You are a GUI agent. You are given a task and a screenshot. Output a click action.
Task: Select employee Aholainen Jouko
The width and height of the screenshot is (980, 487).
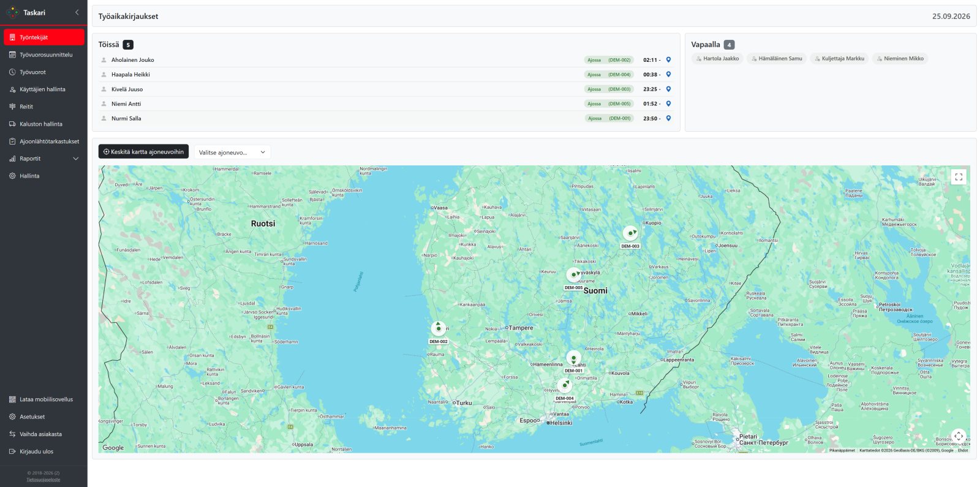click(133, 60)
